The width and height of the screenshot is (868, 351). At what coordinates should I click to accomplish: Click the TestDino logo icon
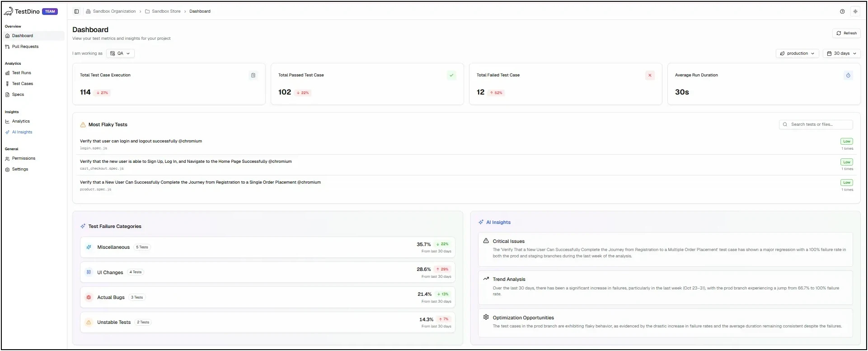click(x=9, y=11)
